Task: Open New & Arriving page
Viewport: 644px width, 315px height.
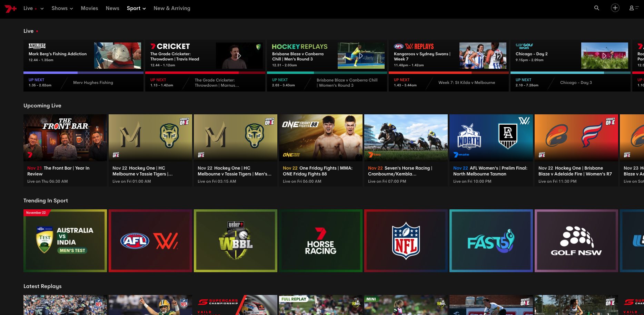Action: (x=172, y=8)
